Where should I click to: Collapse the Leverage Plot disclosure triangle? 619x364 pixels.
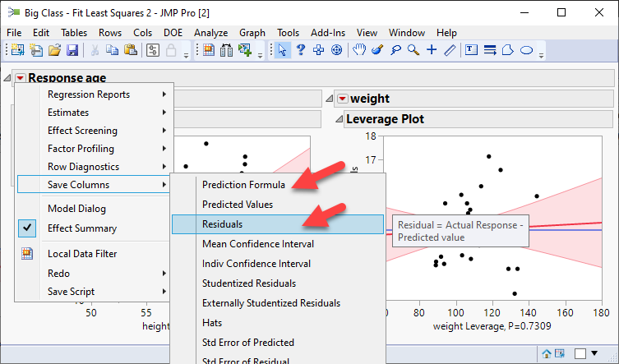click(x=340, y=119)
